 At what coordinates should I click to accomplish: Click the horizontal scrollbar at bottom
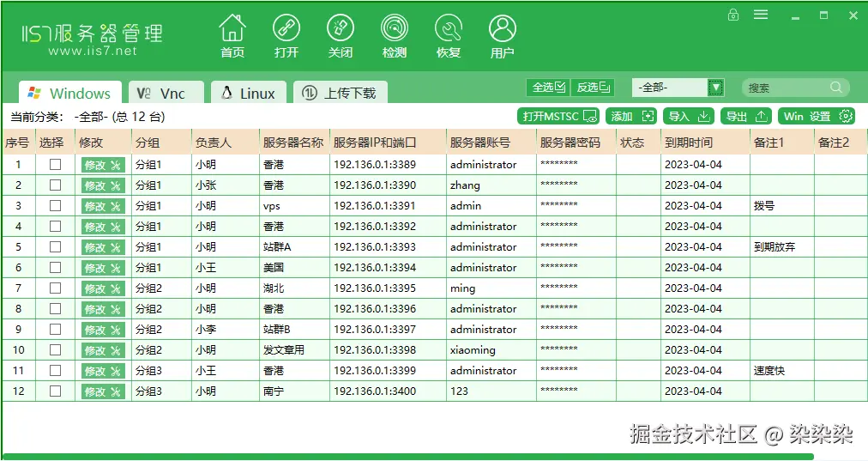pos(408,457)
